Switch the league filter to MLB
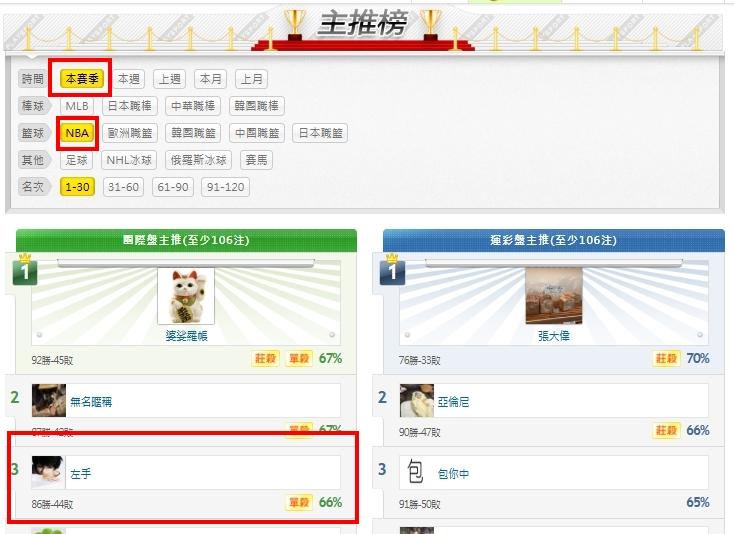 77,106
